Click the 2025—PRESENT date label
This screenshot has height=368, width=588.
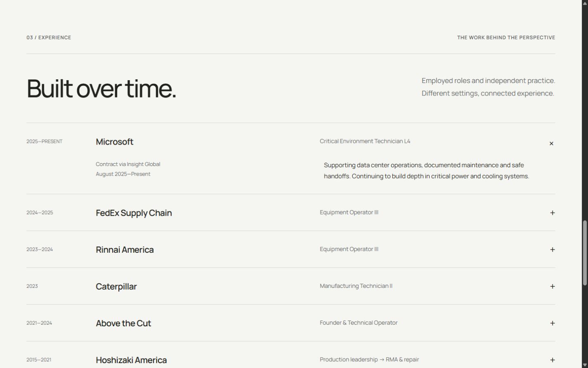pos(44,141)
